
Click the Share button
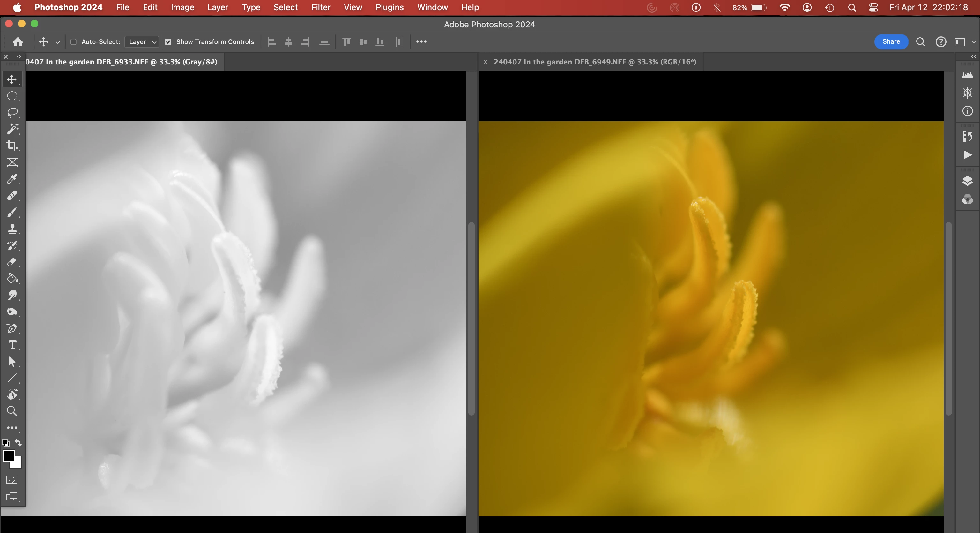[x=891, y=41]
